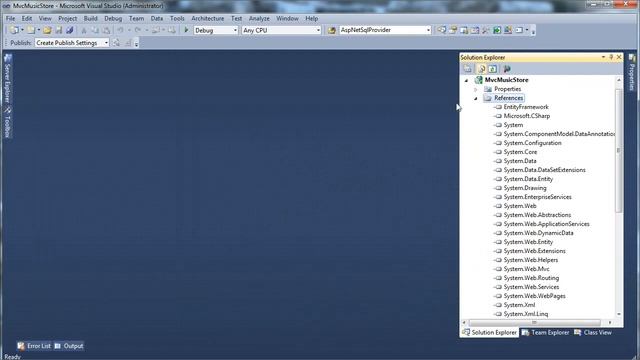
Task: Click the Solution Explorer horizontal scrollbar thumb
Action: (x=535, y=322)
